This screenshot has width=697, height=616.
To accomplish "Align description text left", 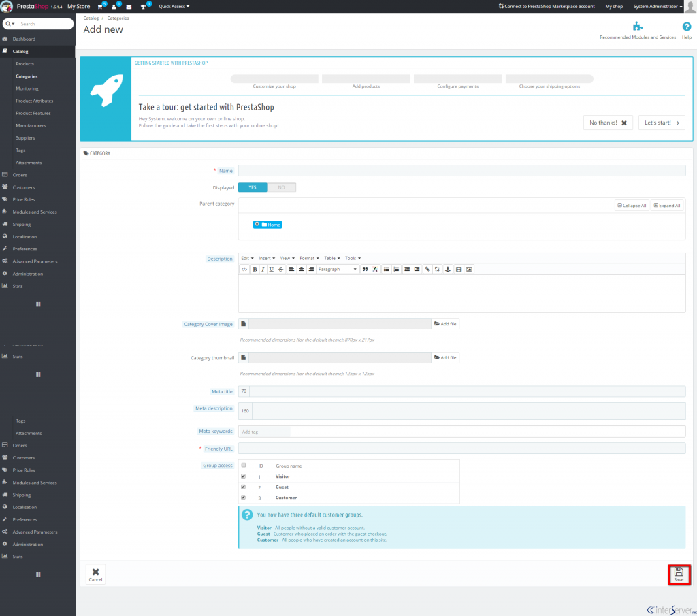I will point(291,270).
